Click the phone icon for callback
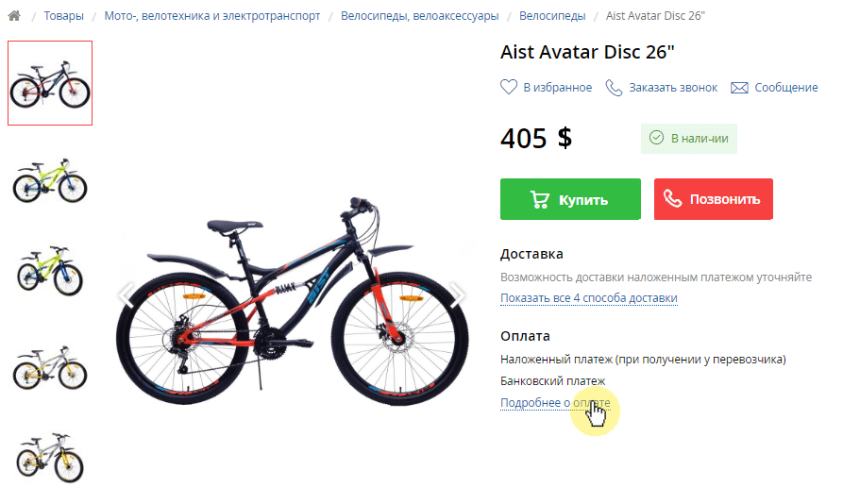This screenshot has width=843, height=504. [x=614, y=88]
